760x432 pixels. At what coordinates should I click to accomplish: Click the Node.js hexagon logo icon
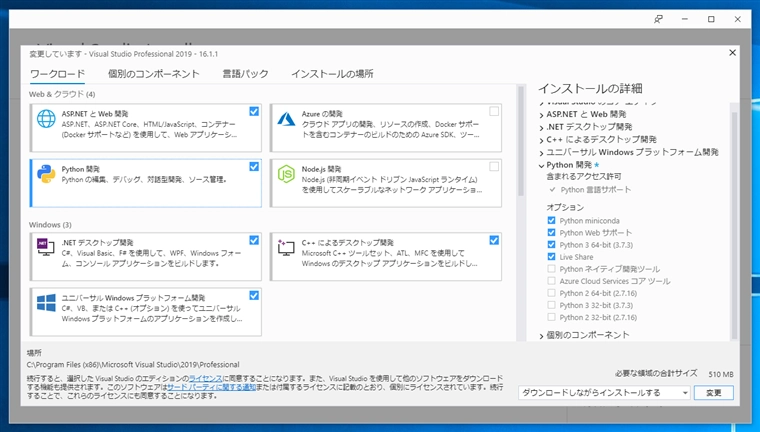(x=286, y=174)
